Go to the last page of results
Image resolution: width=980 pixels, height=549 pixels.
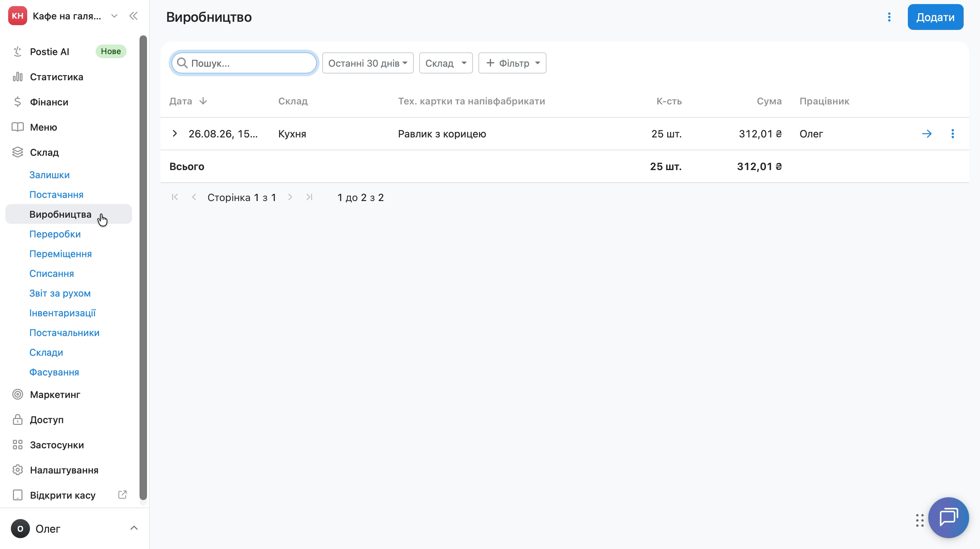tap(309, 197)
